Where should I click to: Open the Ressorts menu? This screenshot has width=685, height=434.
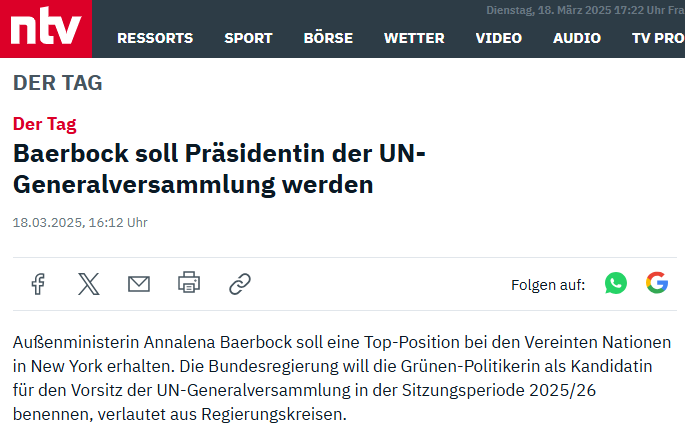pyautogui.click(x=155, y=38)
